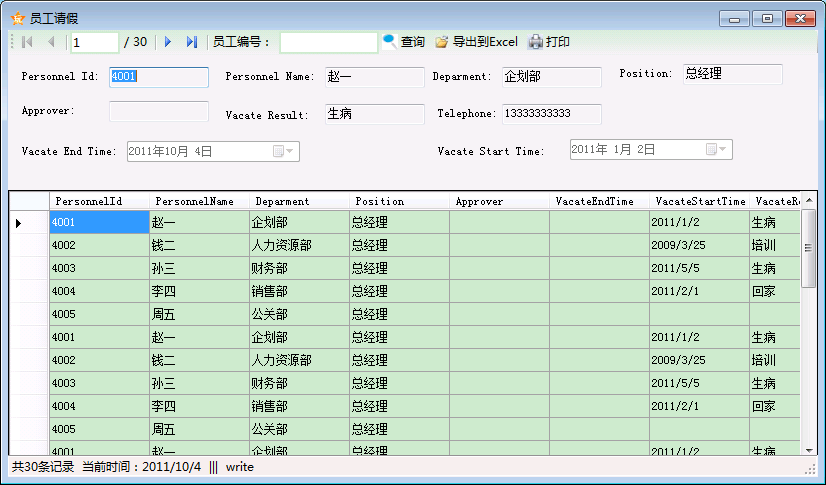Select first 培训 result cell

[775, 245]
